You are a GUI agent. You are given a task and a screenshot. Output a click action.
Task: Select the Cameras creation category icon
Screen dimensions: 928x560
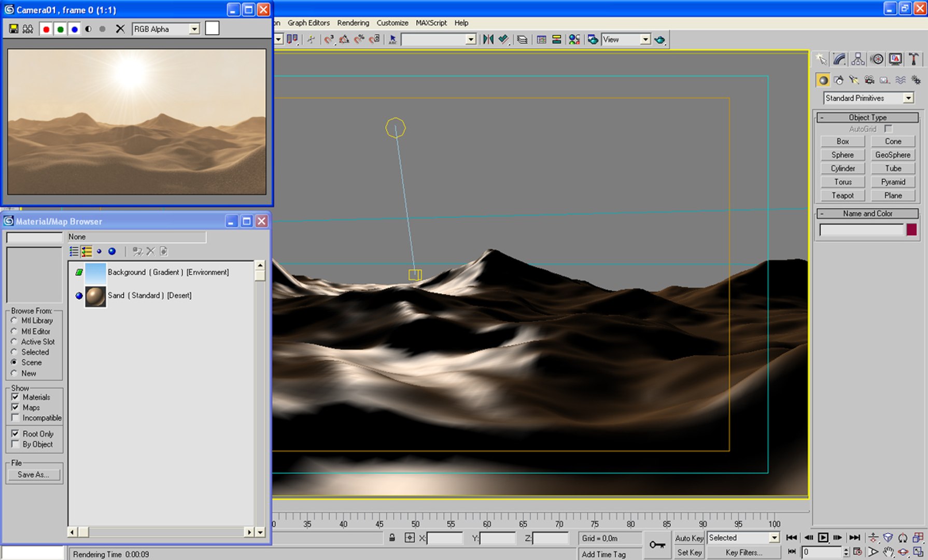coord(869,80)
